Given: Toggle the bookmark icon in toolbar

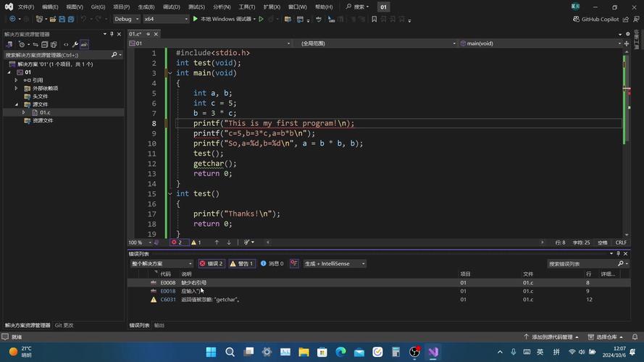Looking at the screenshot, I should 374,19.
